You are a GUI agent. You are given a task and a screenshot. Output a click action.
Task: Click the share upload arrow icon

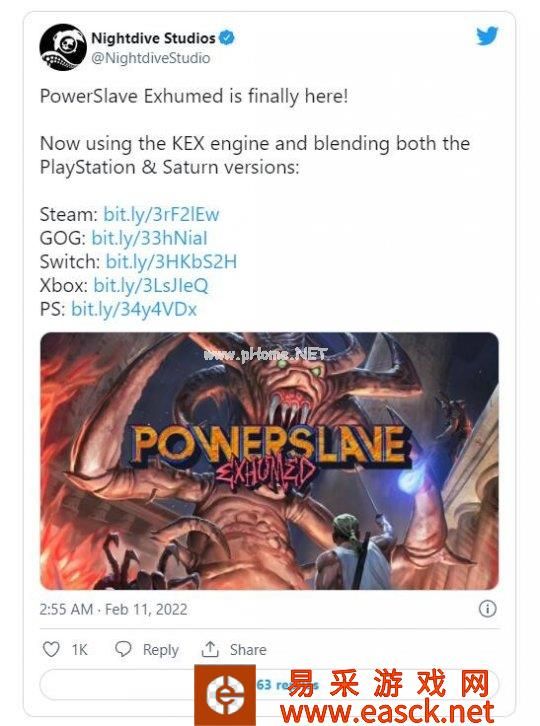[210, 649]
